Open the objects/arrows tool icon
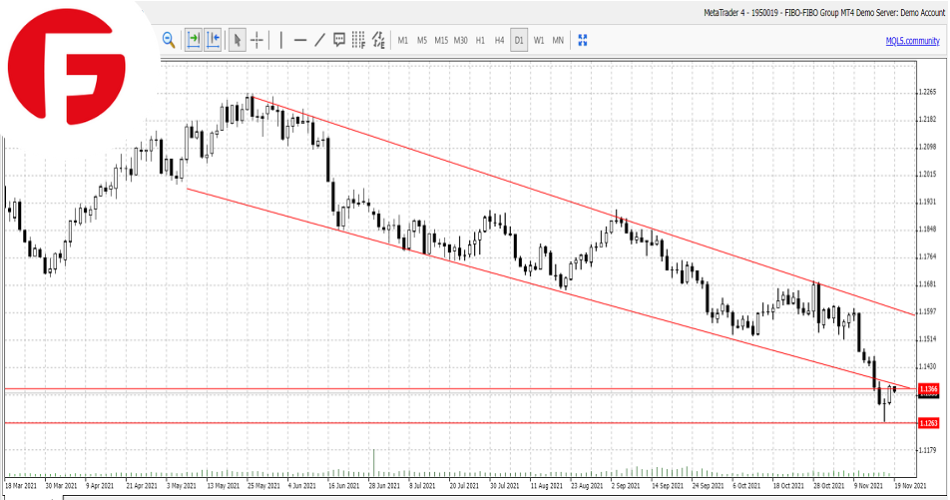Screen dimensions: 950x500 378,40
